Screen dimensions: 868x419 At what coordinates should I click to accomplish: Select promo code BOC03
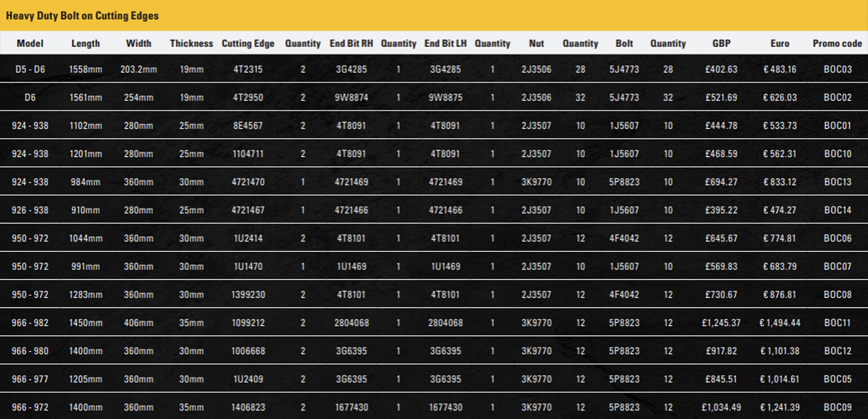(838, 69)
